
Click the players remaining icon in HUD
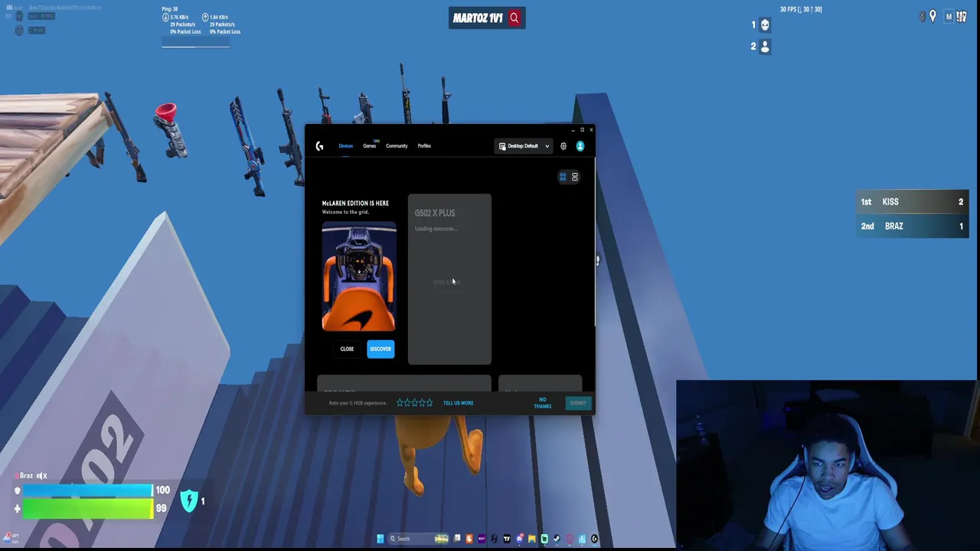[x=765, y=46]
